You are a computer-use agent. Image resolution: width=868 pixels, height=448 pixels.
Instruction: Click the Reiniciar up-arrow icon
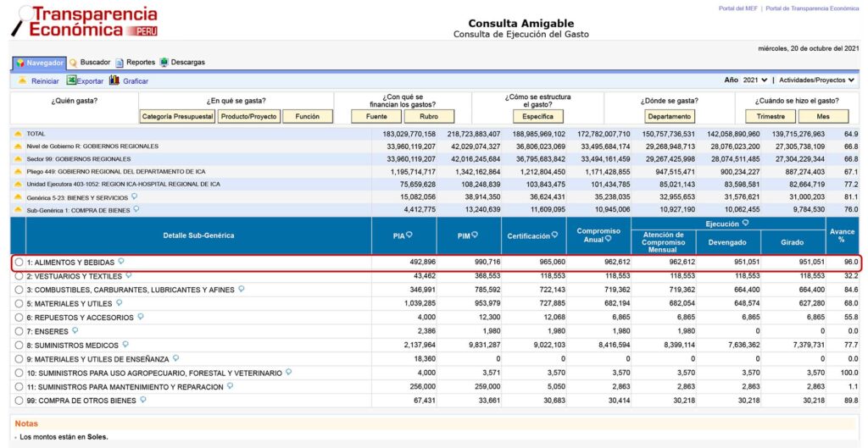[22, 80]
